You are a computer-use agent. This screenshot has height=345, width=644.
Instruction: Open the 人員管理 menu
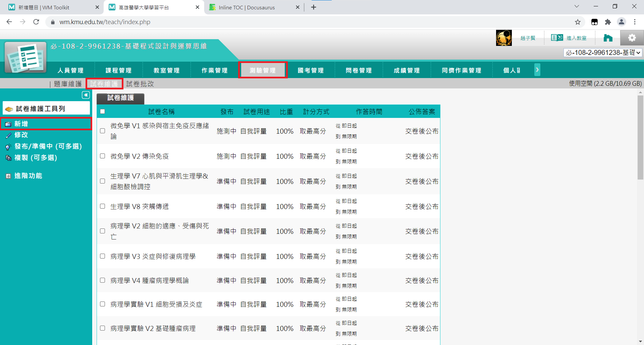tap(70, 70)
